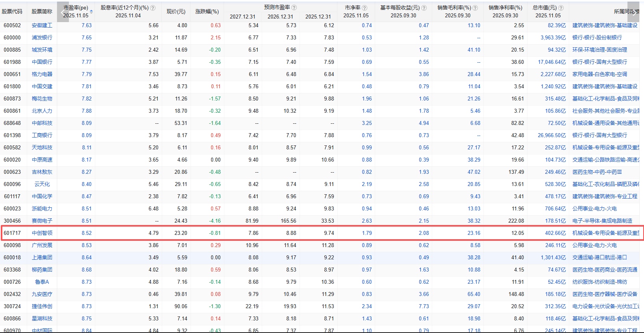Open the 城发环境 stock link
The height and width of the screenshot is (333, 644).
[x=42, y=50]
